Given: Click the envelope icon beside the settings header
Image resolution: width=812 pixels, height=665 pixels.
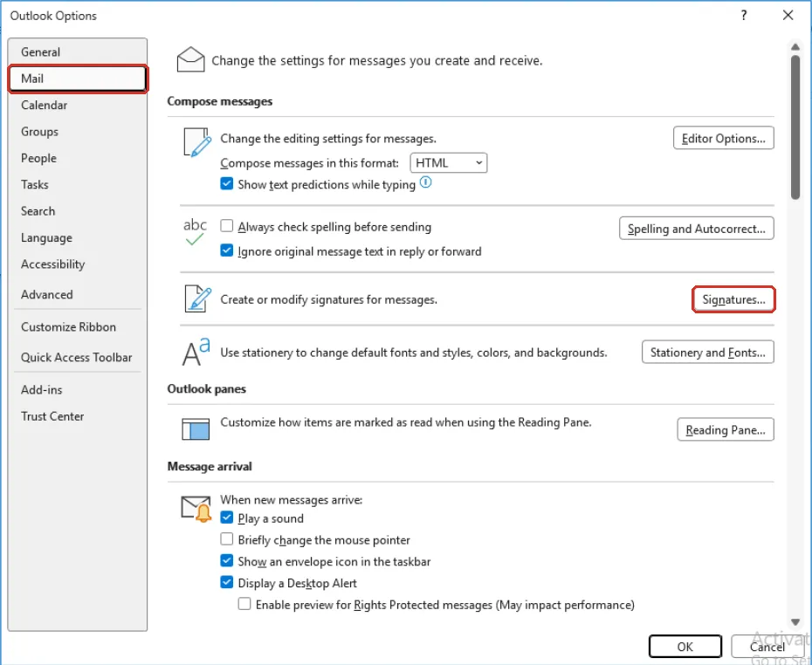Looking at the screenshot, I should 190,59.
